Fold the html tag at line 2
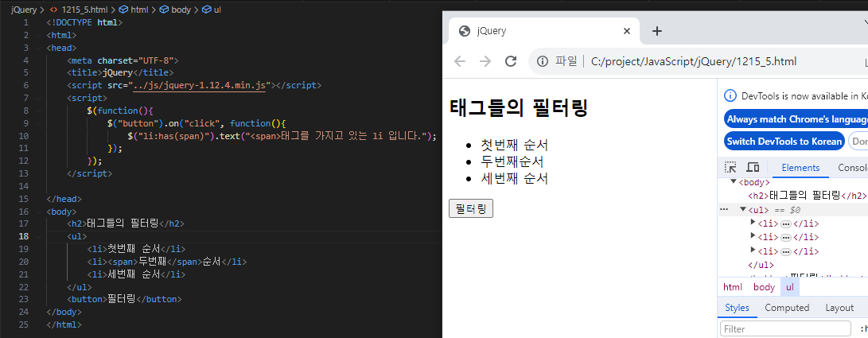This screenshot has width=868, height=338. tap(37, 36)
